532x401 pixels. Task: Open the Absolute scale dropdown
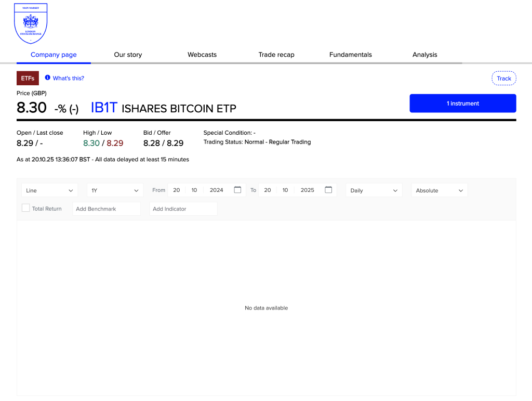[440, 190]
